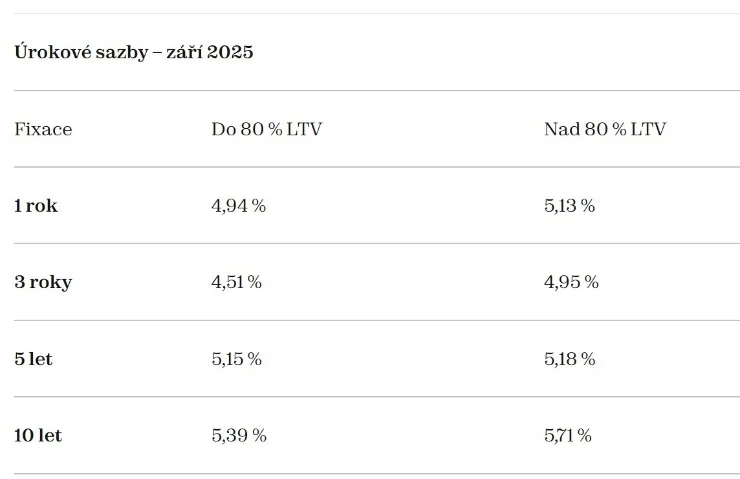Click the 'Nad 80 % LTV' column header

[x=605, y=129]
